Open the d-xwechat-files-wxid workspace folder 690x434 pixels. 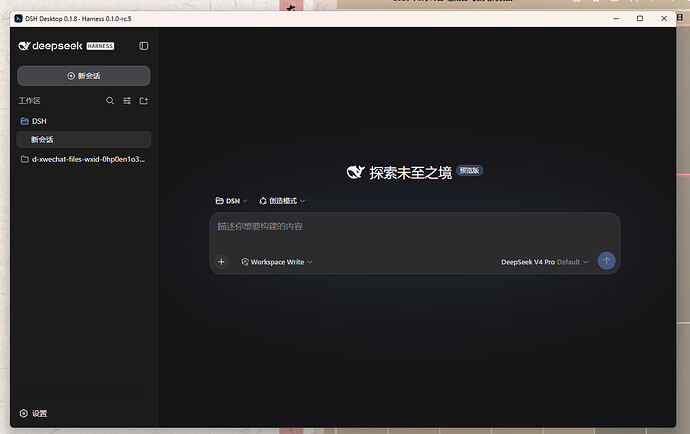click(84, 159)
